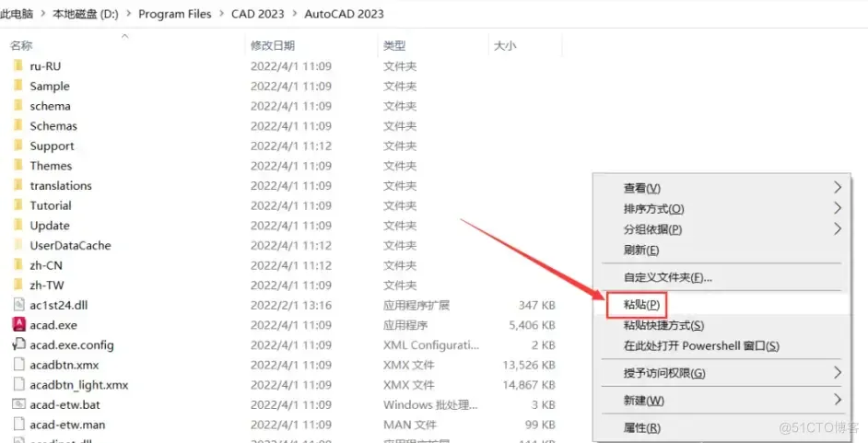868x443 pixels.
Task: Click the zh-CN folder icon
Action: pyautogui.click(x=18, y=265)
